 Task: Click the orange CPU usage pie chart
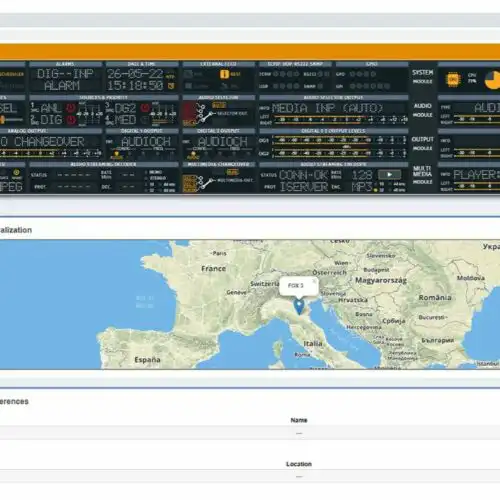pos(493,80)
